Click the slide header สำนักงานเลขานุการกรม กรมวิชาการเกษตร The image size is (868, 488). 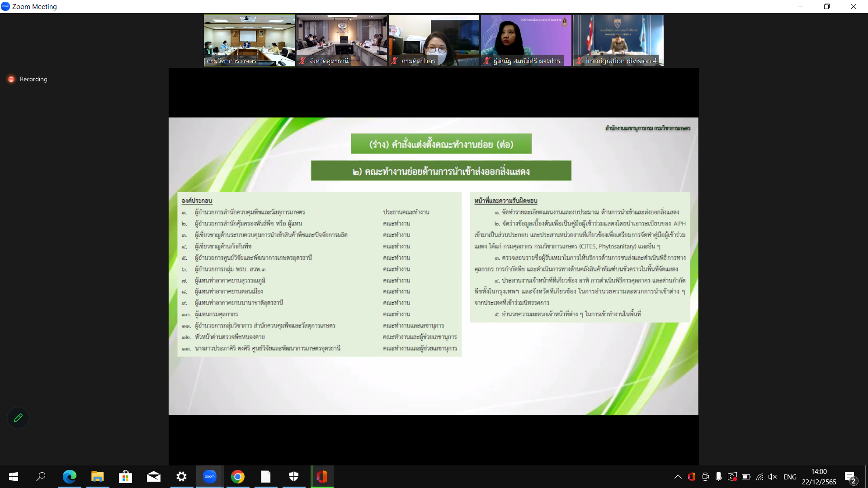648,128
